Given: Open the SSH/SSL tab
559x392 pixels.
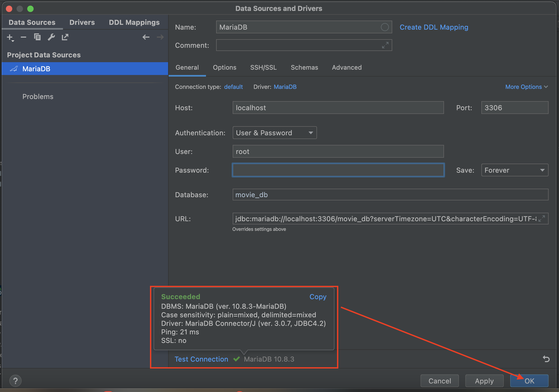Looking at the screenshot, I should click(x=263, y=68).
